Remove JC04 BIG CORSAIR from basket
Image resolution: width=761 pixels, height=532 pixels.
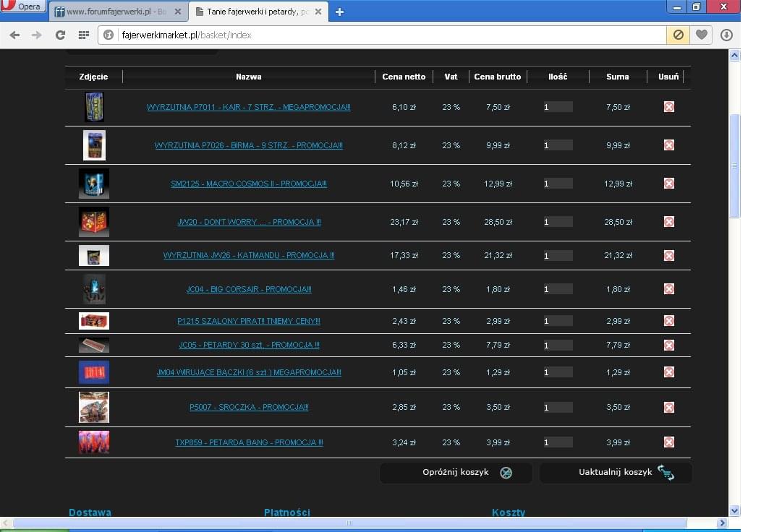pyautogui.click(x=669, y=289)
